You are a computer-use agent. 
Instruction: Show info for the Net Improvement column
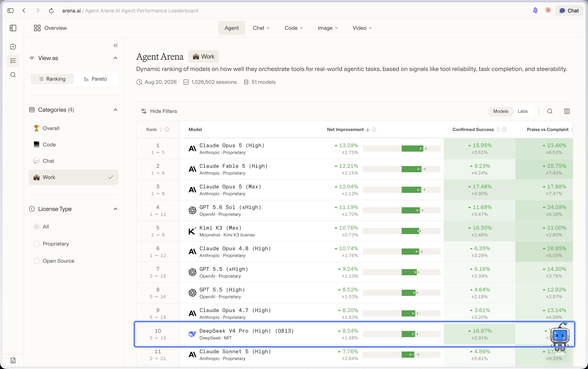point(374,130)
